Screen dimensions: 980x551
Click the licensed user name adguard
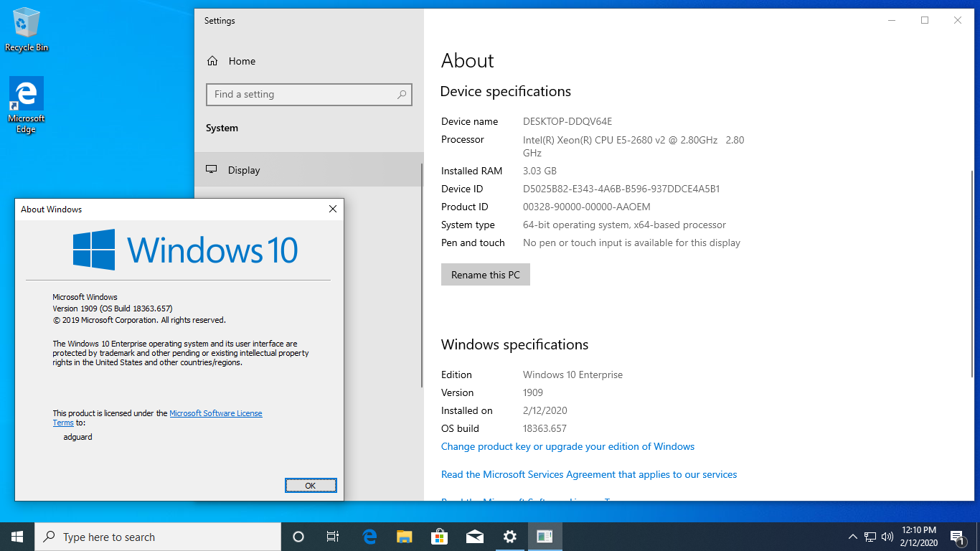click(78, 437)
